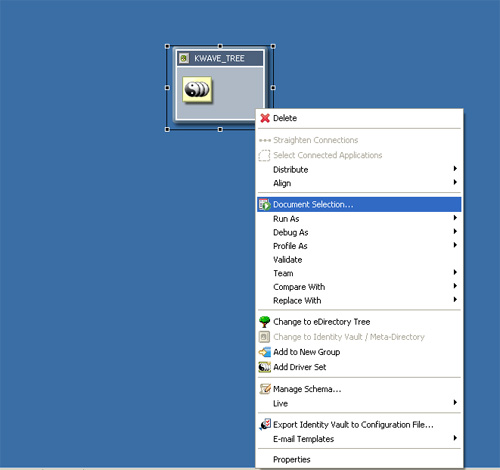Expand the Replace With submenu arrow
Viewport: 500px width, 470px height.
[455, 300]
